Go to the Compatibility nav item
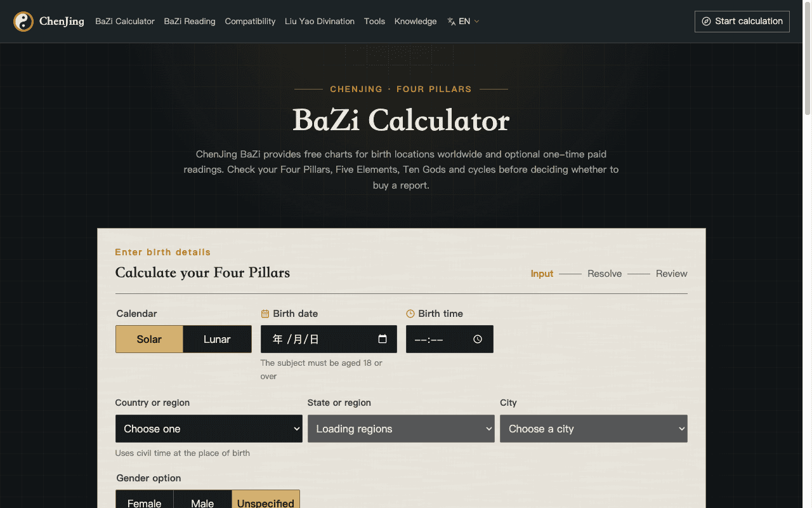812x508 pixels. tap(250, 22)
